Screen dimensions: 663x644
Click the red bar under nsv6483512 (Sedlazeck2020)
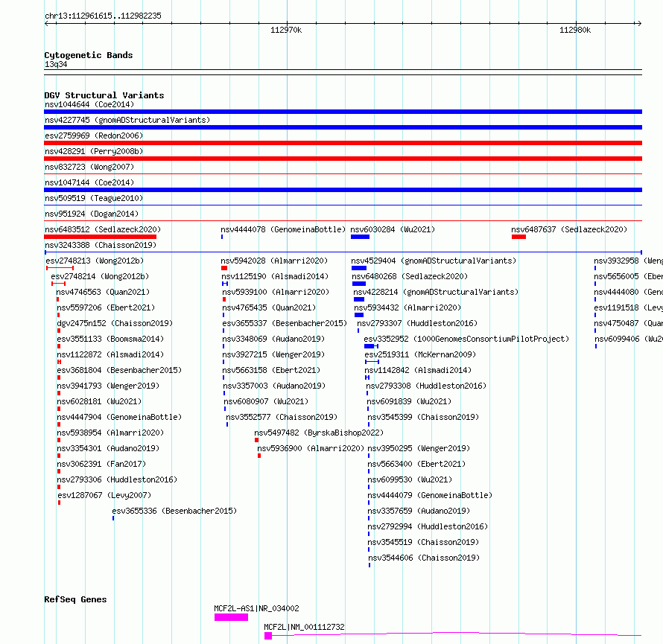pos(101,237)
